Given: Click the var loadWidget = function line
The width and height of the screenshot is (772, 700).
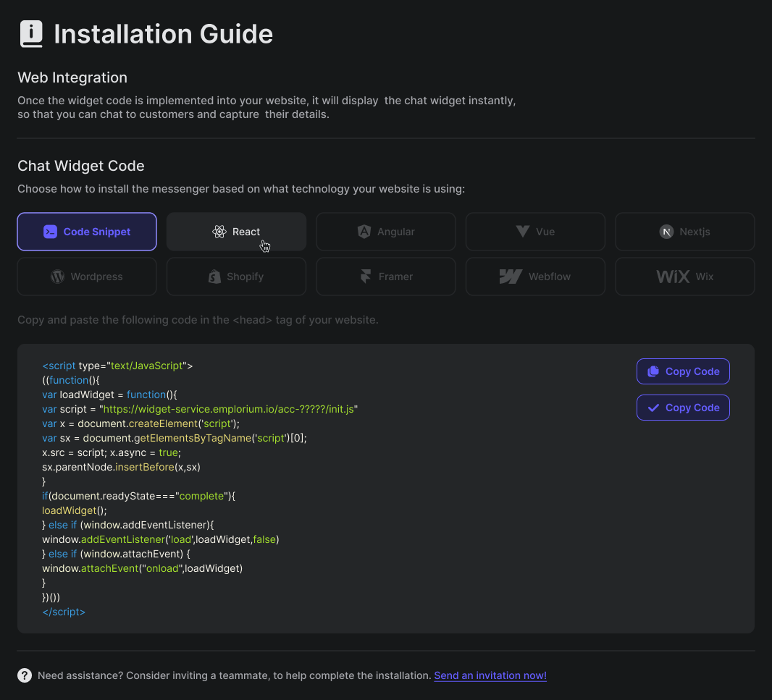Looking at the screenshot, I should click(x=109, y=395).
